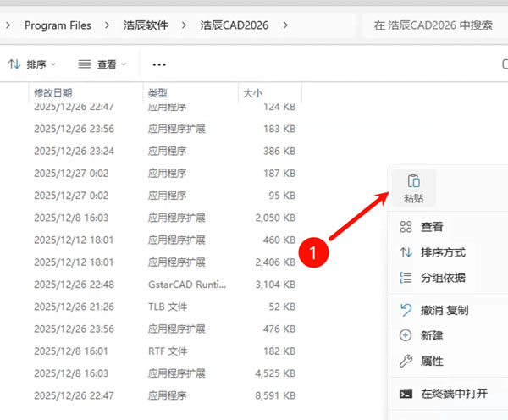Open the 查看 view dropdown in toolbar
508x420 pixels.
(102, 64)
